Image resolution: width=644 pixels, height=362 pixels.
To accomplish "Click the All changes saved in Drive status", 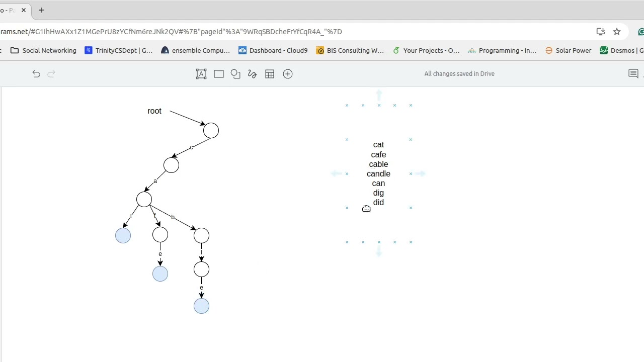I will 459,74.
